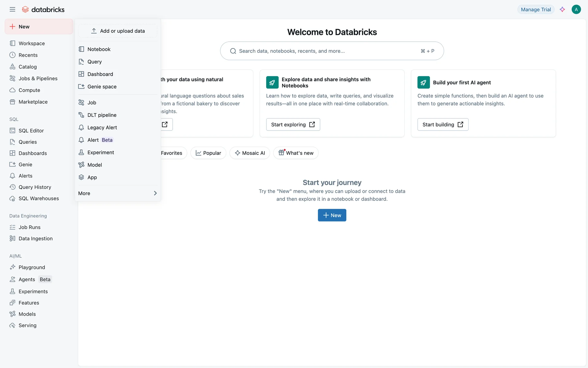Click the Start exploring button

[293, 125]
